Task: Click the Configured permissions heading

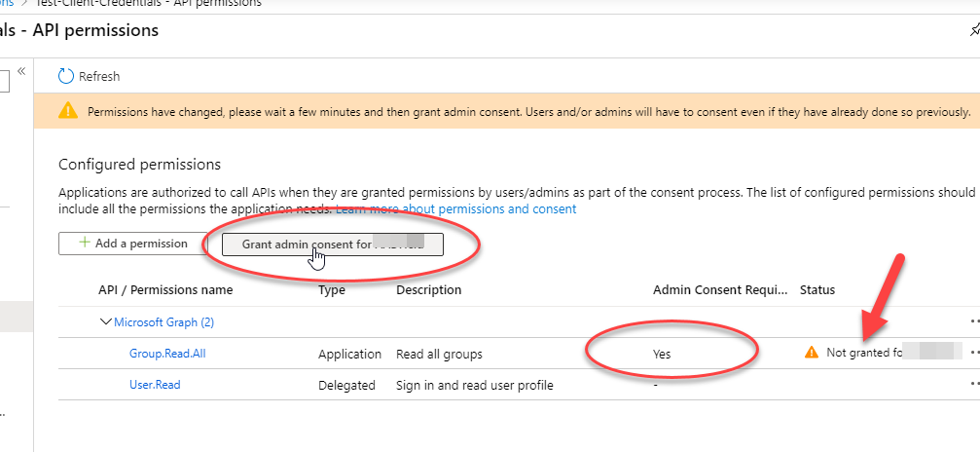Action: [139, 164]
